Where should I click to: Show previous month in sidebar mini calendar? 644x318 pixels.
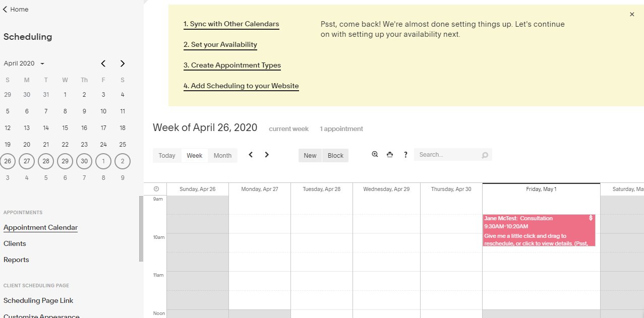(x=103, y=63)
